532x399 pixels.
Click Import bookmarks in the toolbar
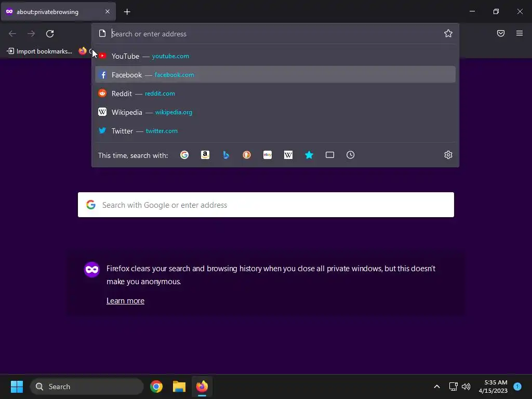(x=39, y=51)
